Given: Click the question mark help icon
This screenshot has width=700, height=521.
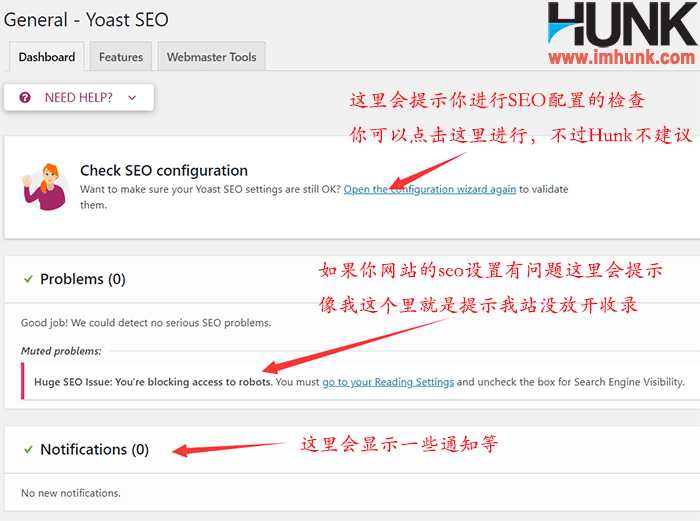Looking at the screenshot, I should point(25,97).
